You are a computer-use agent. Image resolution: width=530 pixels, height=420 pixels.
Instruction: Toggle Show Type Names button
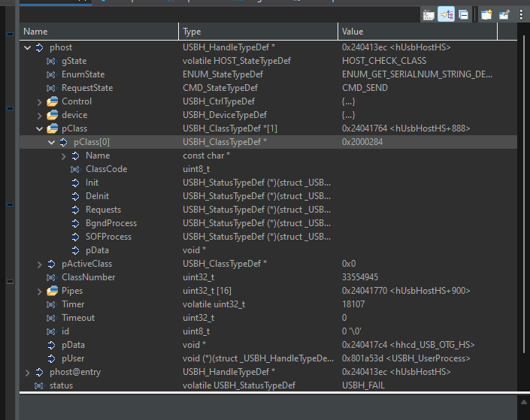[429, 14]
